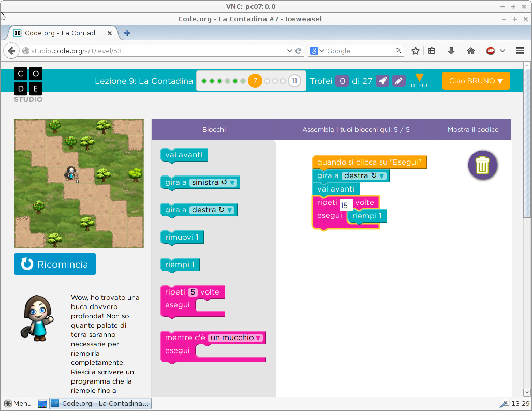Click the browser home icon
The width and height of the screenshot is (532, 411).
pos(470,51)
